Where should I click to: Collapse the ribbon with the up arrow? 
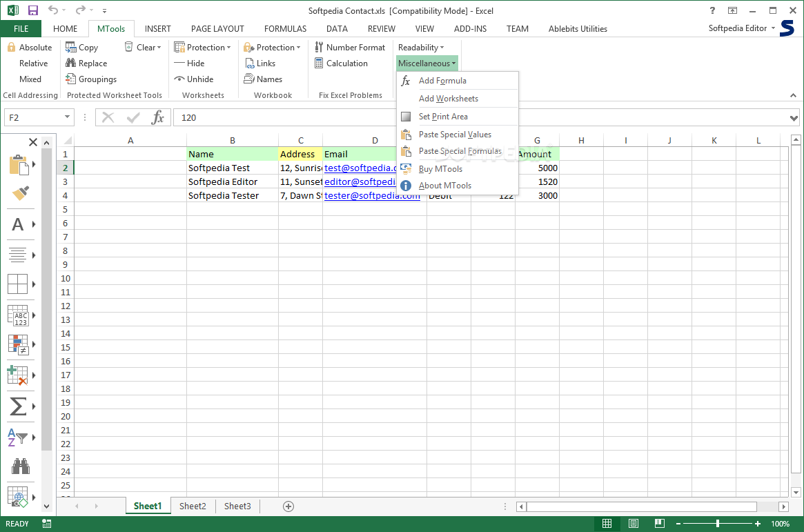tap(793, 95)
